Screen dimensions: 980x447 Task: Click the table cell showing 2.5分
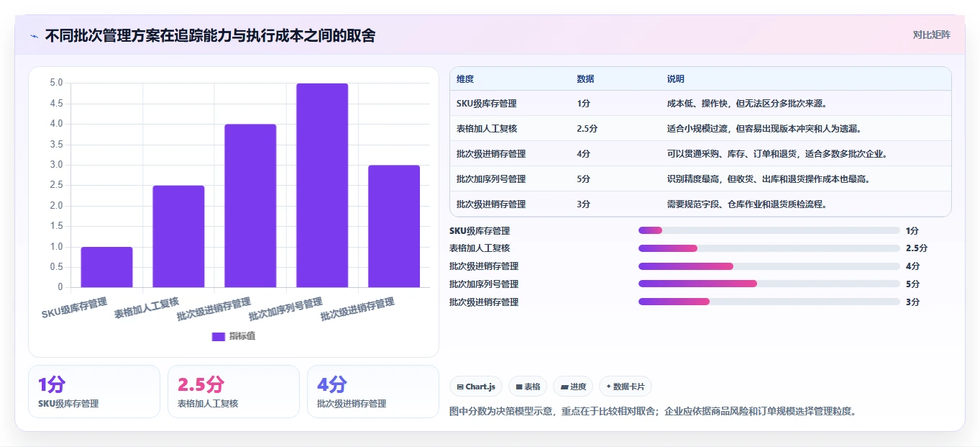point(587,129)
